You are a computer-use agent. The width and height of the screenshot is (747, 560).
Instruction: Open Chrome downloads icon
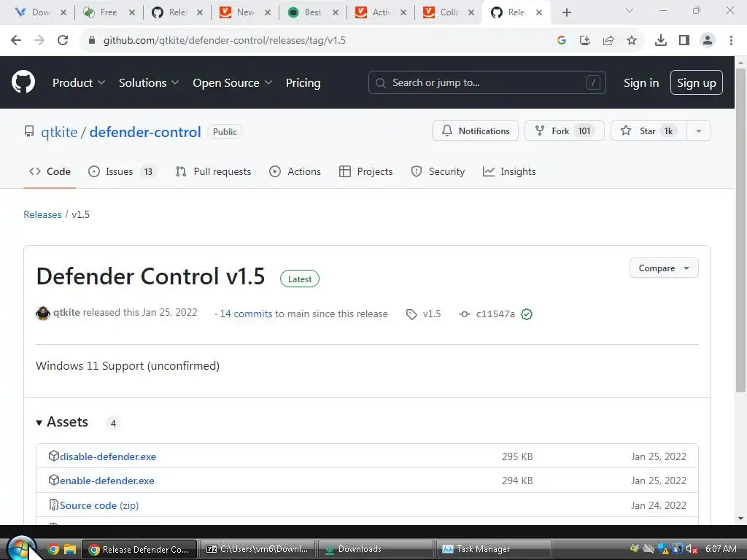coord(661,41)
